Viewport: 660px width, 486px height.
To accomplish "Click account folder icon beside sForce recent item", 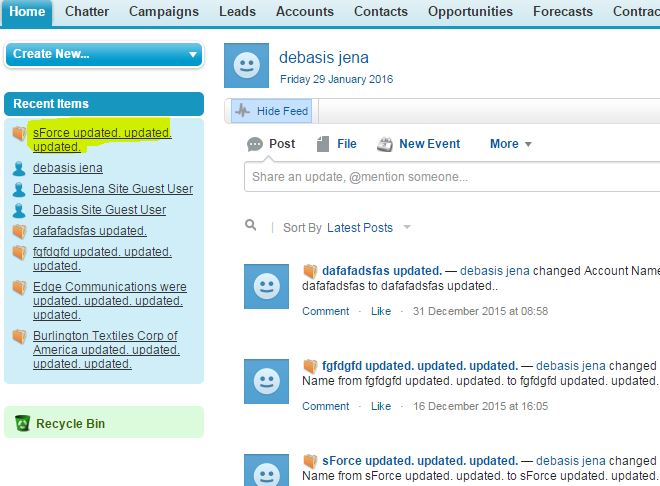I will click(x=19, y=133).
